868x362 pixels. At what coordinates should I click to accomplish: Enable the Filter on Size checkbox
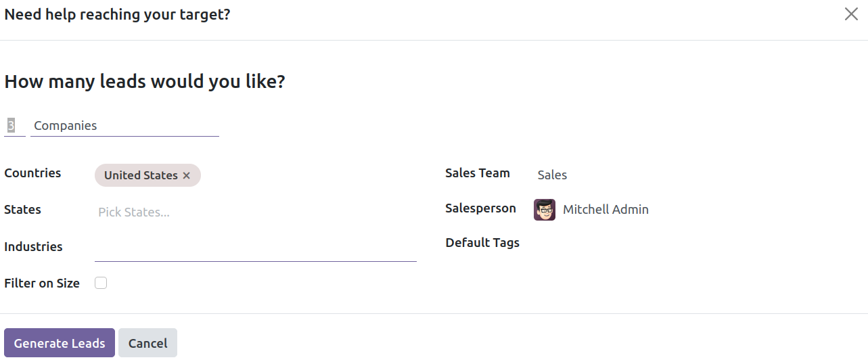coord(101,283)
